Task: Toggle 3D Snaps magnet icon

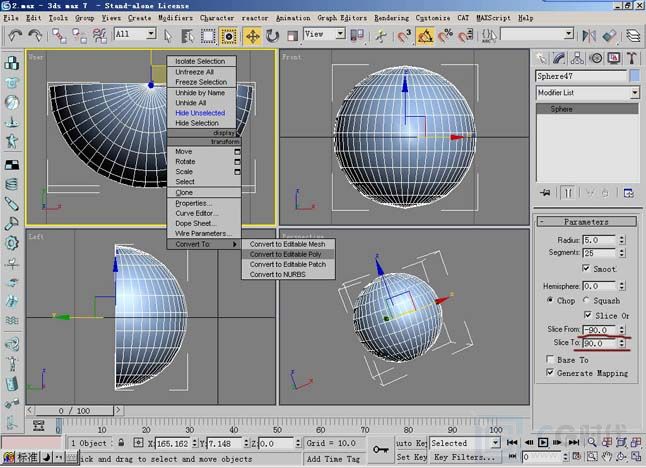Action: 404,36
